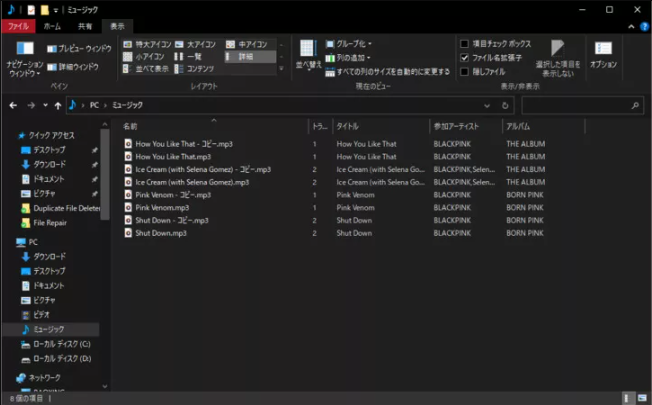Select 大アイコン layout

(195, 44)
